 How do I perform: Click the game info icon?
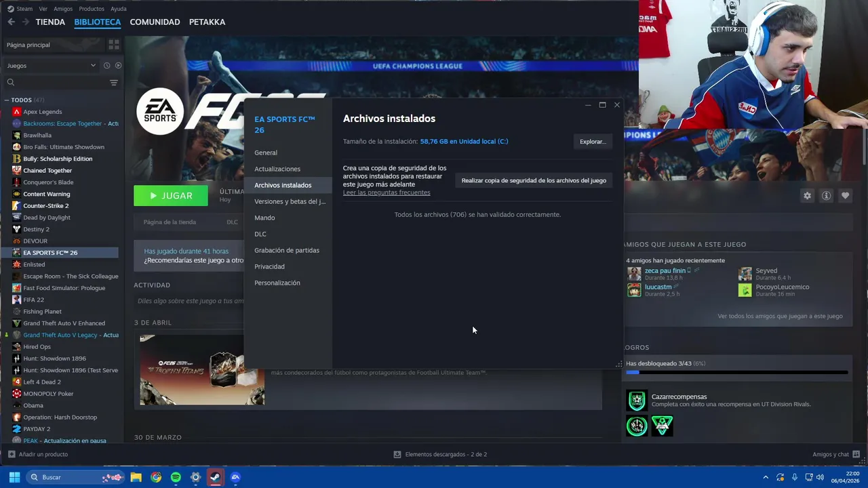pyautogui.click(x=826, y=196)
